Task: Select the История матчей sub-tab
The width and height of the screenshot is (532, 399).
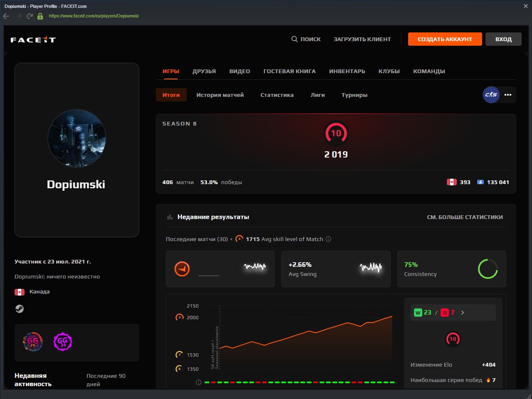Action: coord(220,95)
